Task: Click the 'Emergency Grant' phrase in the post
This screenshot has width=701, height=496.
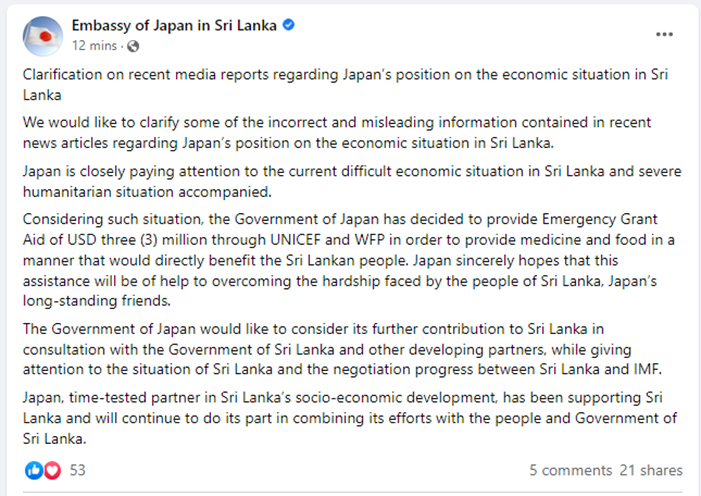Action: 600,219
